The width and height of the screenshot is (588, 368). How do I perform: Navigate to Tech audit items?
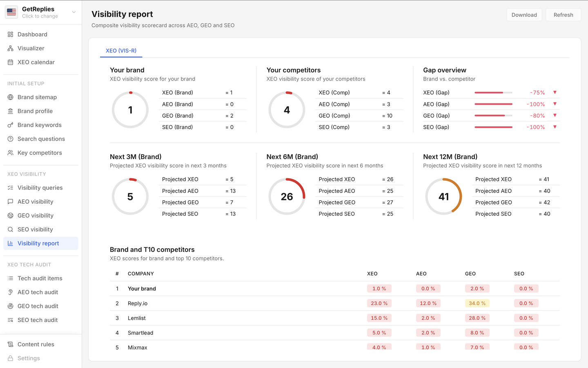[41, 278]
